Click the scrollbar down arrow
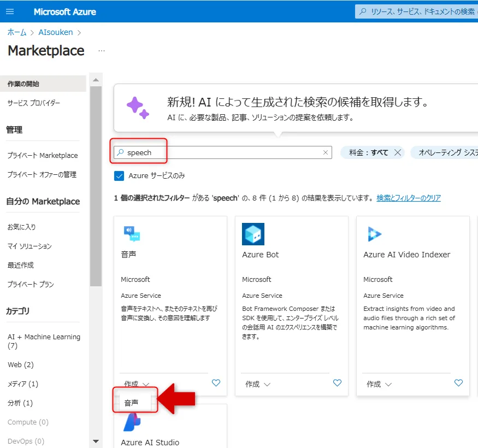The image size is (478, 448). [x=96, y=441]
